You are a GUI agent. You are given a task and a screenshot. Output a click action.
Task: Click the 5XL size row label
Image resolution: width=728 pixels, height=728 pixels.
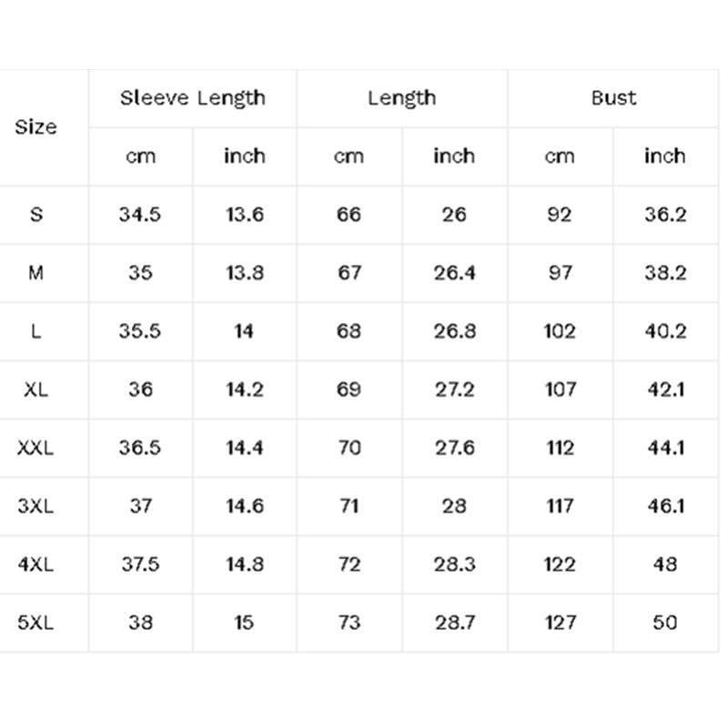[x=35, y=622]
